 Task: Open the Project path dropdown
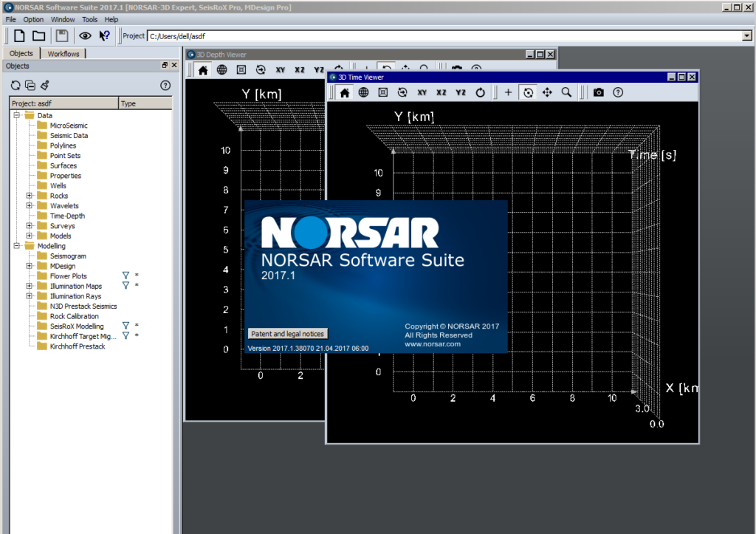click(x=747, y=36)
